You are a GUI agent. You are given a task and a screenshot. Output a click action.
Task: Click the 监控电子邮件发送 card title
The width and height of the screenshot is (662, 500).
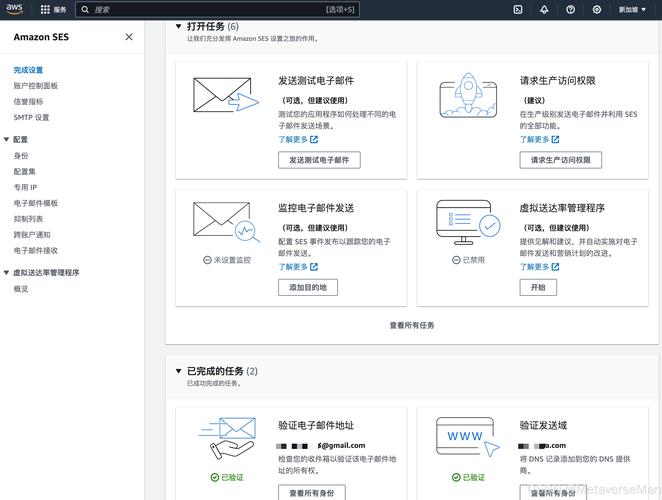pos(316,208)
